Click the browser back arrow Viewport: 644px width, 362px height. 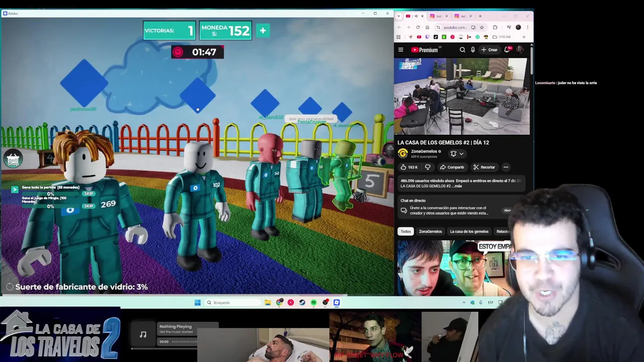(x=399, y=27)
